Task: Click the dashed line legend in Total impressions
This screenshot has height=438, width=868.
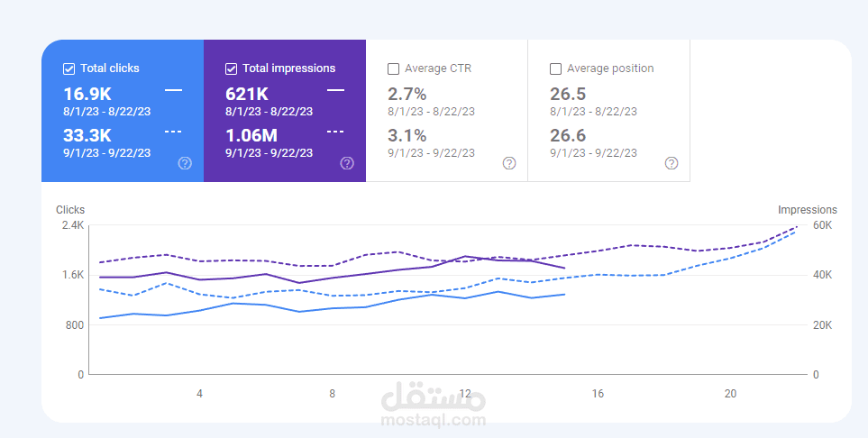Action: point(335,132)
